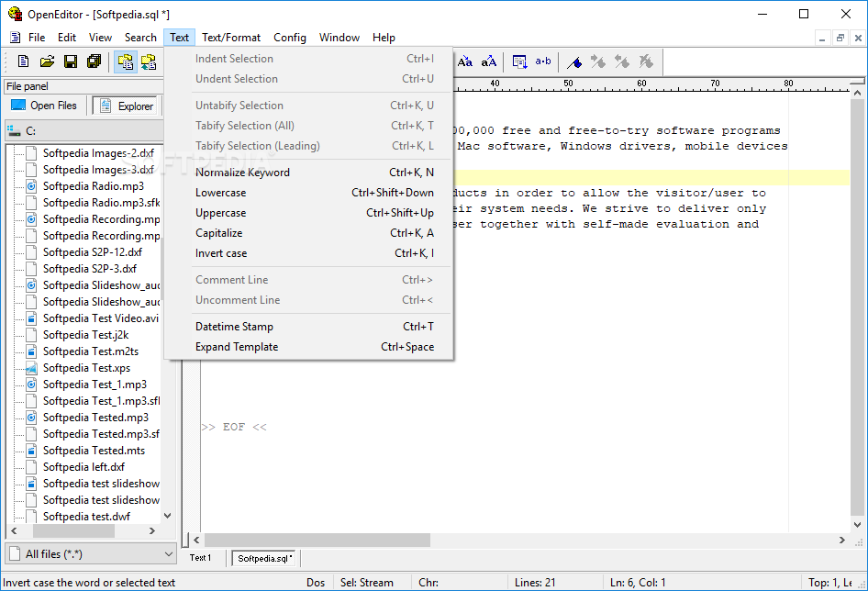This screenshot has height=591, width=868.
Task: Click the xps icon of Softpedia Test.xps
Action: [x=31, y=368]
